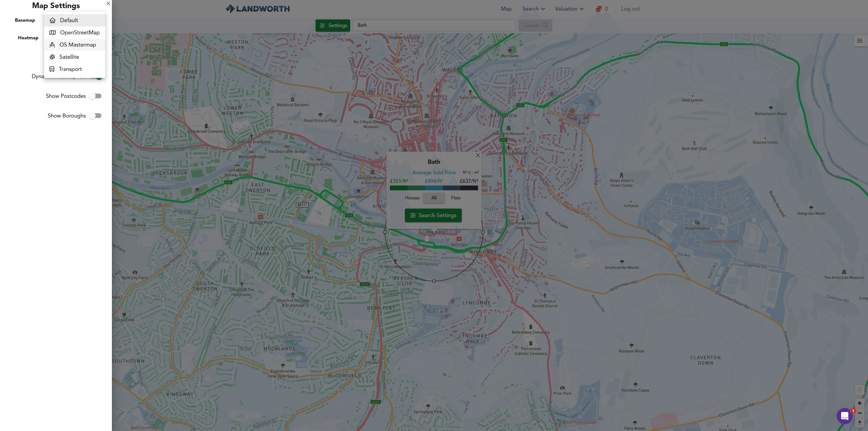The height and width of the screenshot is (431, 868).
Task: Click the Holburne Museum map icon
Action: [x=508, y=128]
